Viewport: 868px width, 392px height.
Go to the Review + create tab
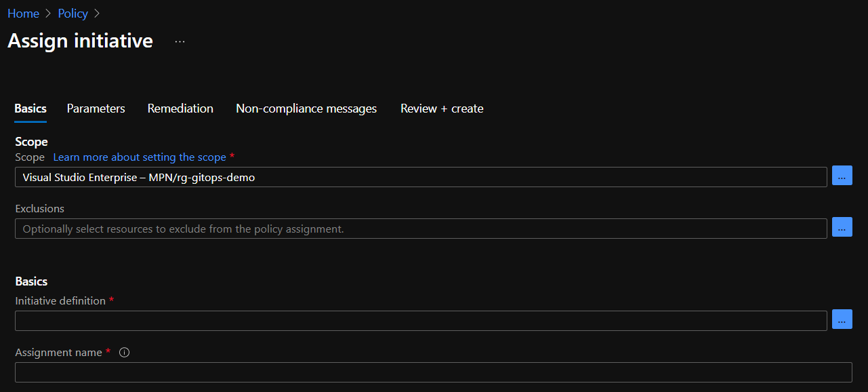[442, 109]
